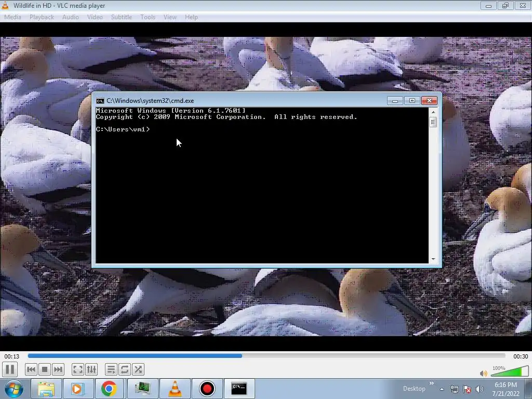The image size is (532, 399).
Task: Expand the Desktop toolbar chevron
Action: (x=432, y=383)
